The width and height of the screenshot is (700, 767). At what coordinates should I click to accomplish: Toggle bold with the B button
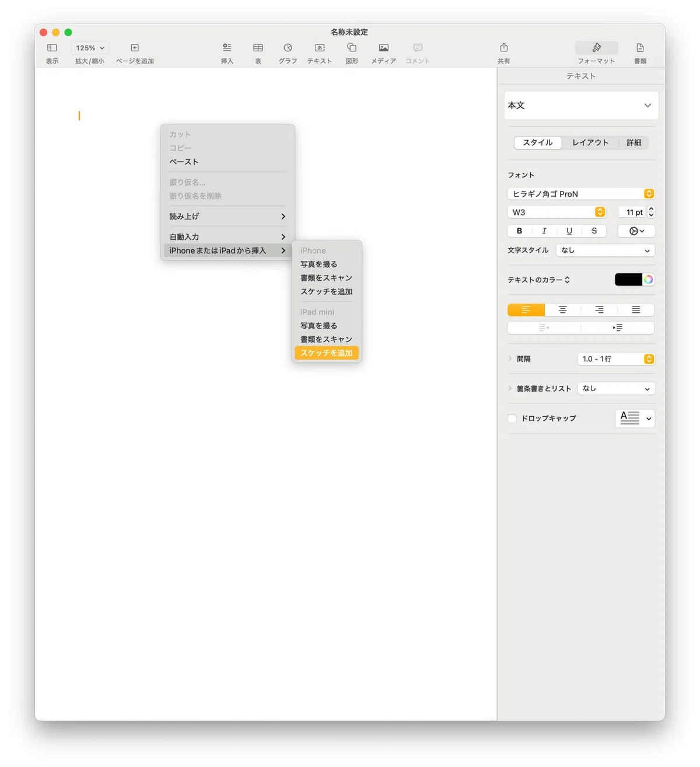click(520, 231)
